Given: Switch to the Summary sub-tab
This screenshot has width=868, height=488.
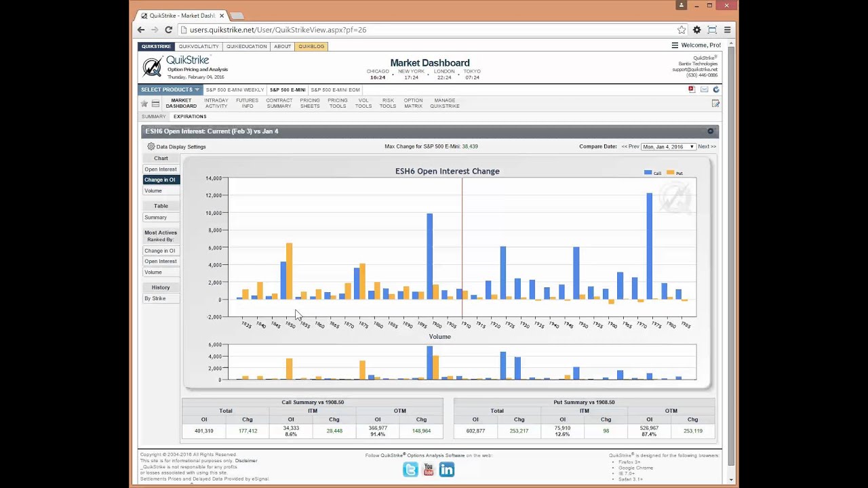Looking at the screenshot, I should click(154, 117).
